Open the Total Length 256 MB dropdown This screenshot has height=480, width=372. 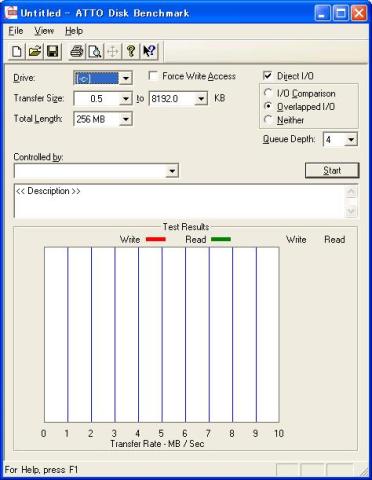tap(126, 119)
